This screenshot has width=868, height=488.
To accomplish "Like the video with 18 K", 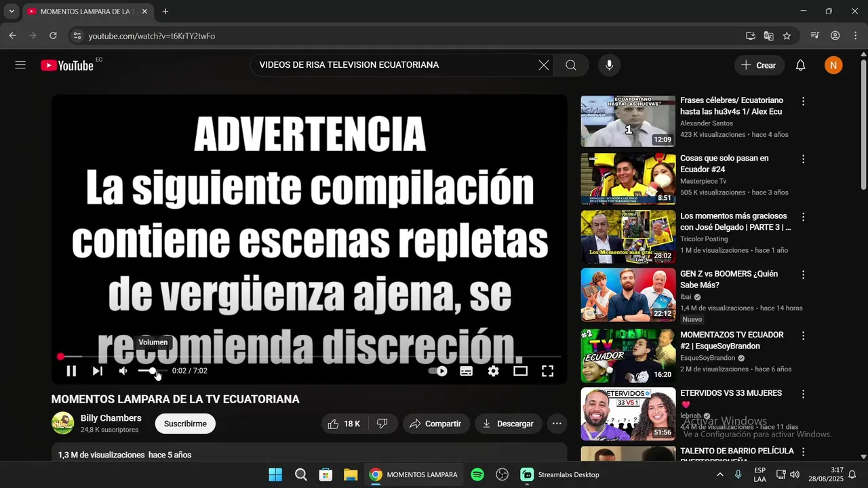I will click(x=344, y=424).
